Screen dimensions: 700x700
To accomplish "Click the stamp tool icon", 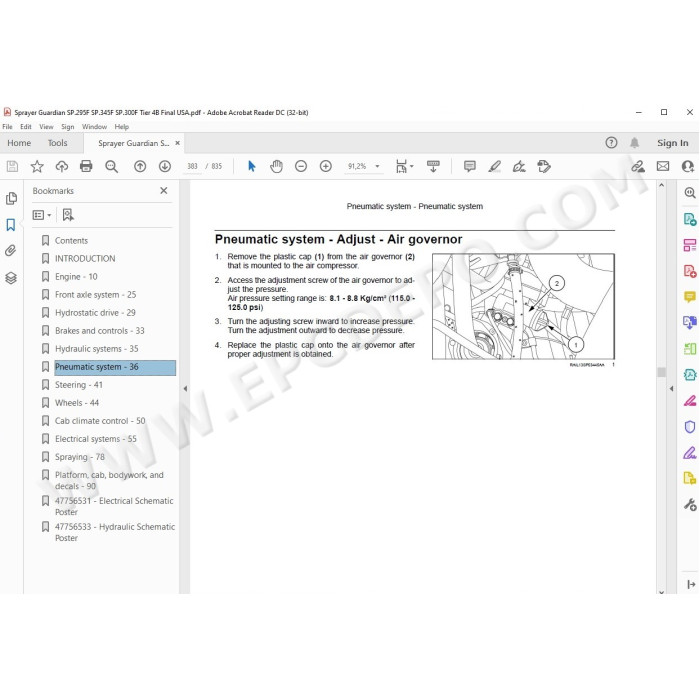I will coord(544,167).
